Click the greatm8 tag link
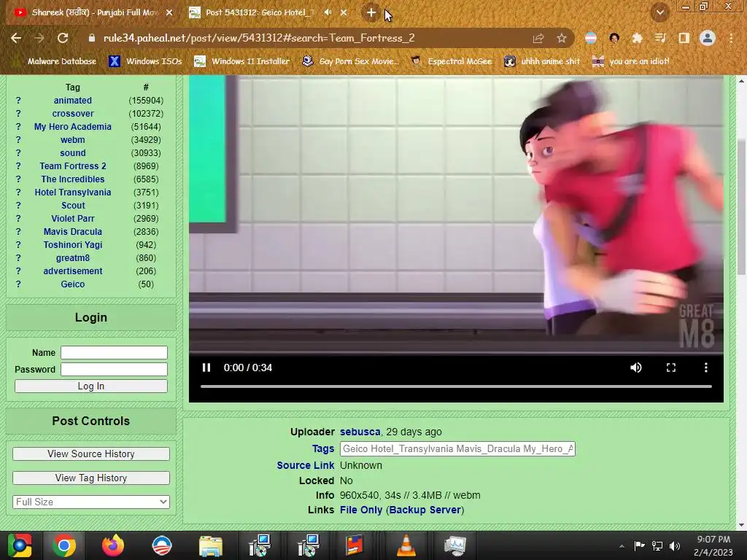This screenshot has width=747, height=560. [x=73, y=258]
